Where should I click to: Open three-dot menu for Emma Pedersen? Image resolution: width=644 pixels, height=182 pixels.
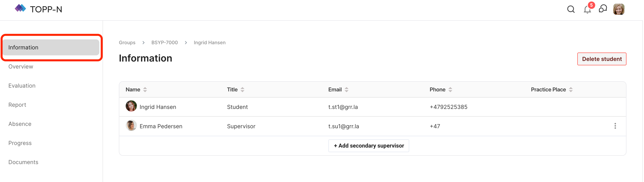[615, 126]
